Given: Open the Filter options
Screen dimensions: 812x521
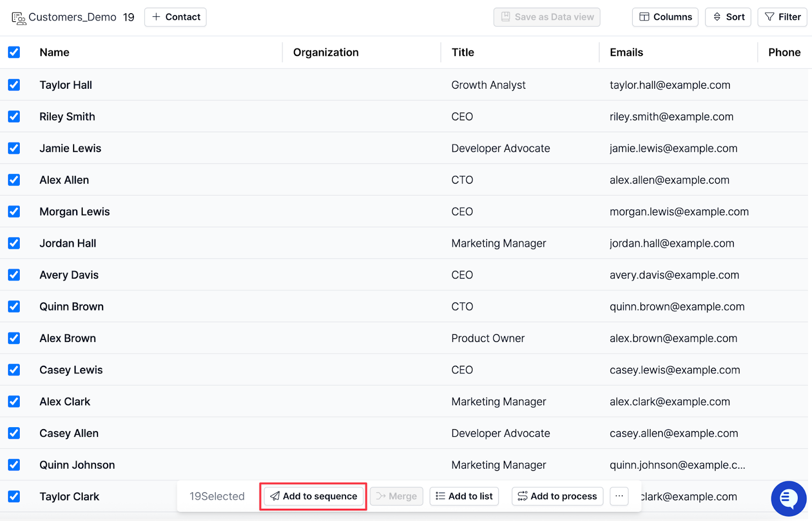Looking at the screenshot, I should click(x=783, y=17).
